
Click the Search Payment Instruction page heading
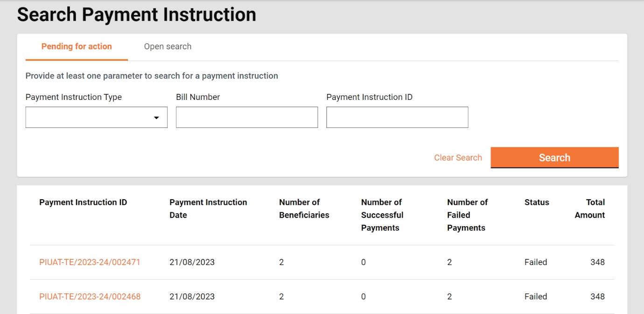137,15
